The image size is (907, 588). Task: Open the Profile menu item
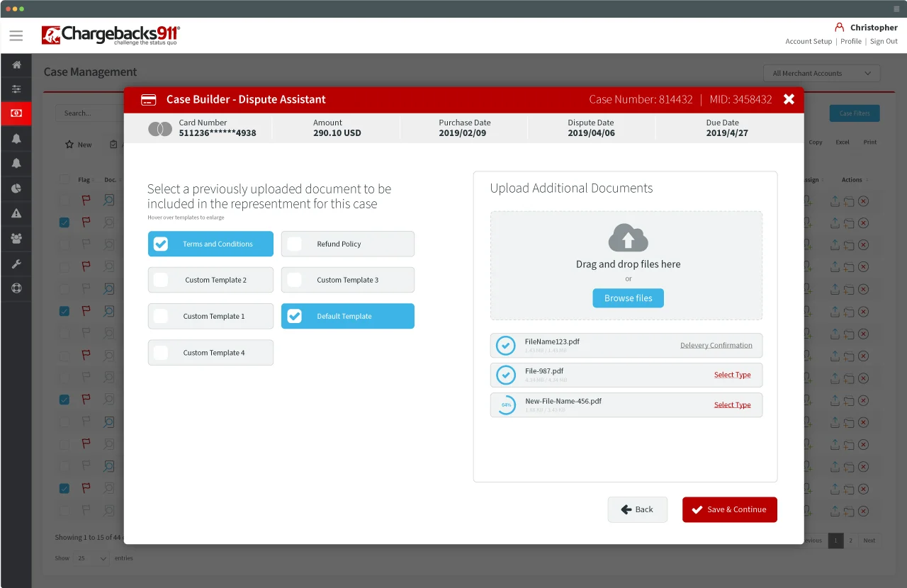pos(851,41)
